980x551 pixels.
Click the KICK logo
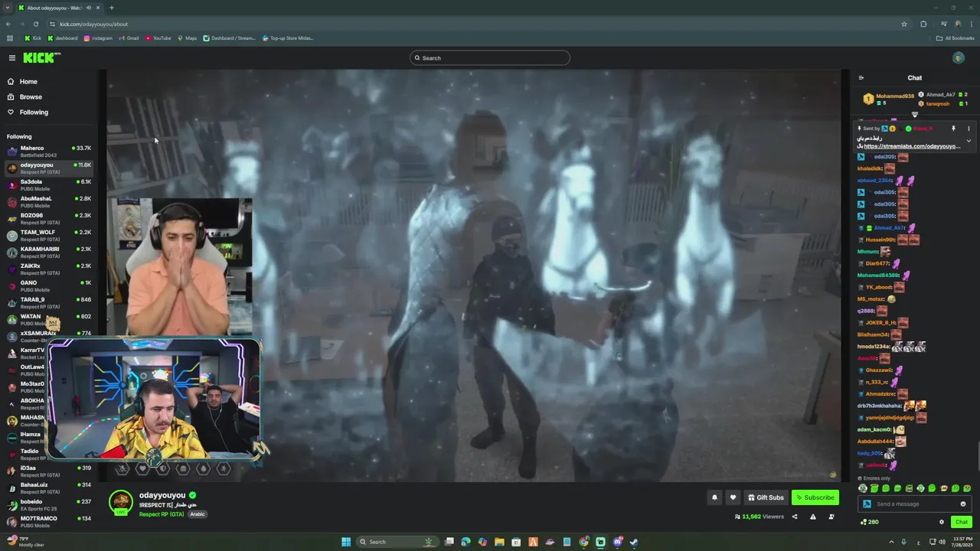[x=40, y=58]
